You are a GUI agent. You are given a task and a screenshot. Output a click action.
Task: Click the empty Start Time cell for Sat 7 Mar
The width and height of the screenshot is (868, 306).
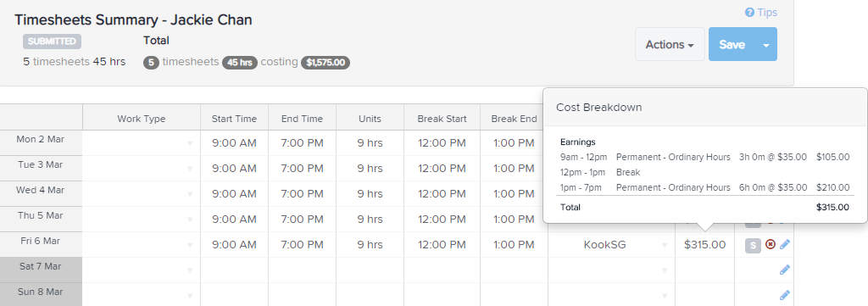pos(234,270)
